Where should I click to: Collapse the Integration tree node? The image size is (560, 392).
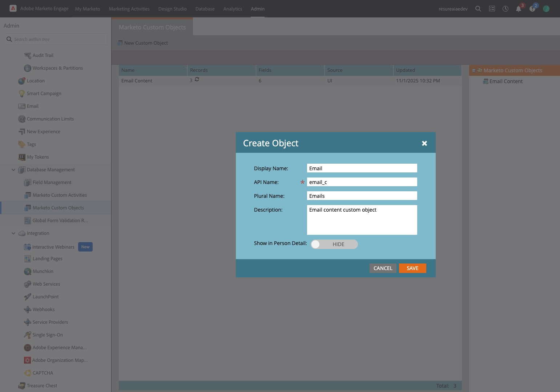click(13, 233)
